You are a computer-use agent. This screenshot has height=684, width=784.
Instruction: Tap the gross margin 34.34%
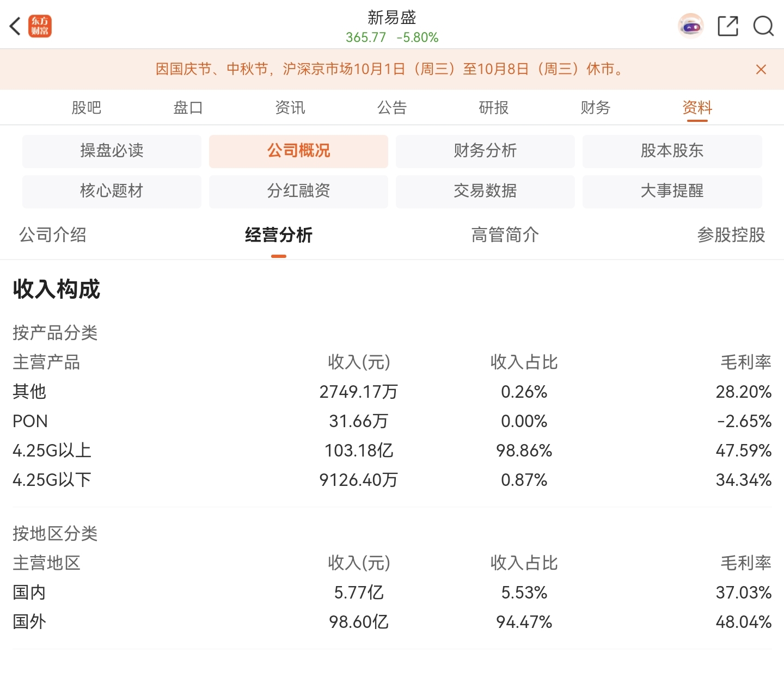pos(744,480)
